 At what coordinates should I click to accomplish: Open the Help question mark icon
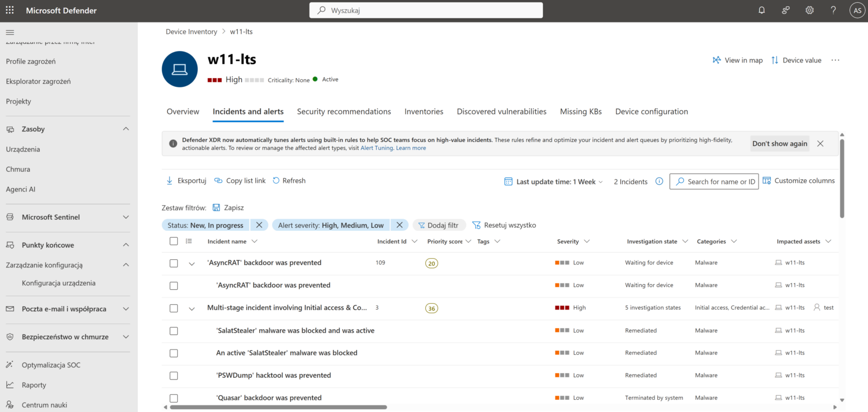pyautogui.click(x=833, y=10)
